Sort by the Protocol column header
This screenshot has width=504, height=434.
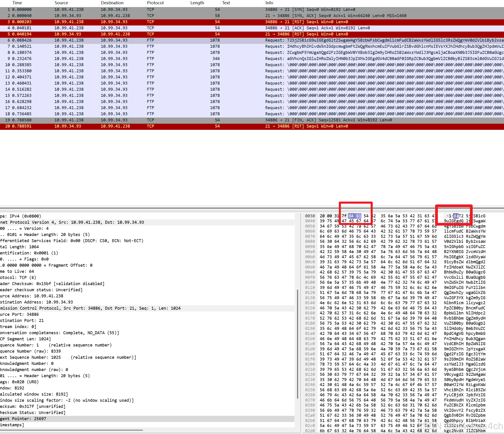[x=155, y=3]
